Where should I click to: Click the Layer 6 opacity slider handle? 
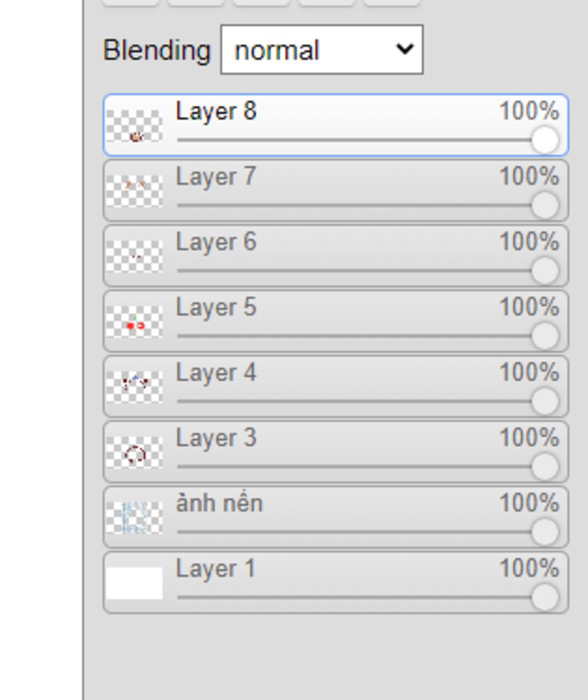[545, 270]
